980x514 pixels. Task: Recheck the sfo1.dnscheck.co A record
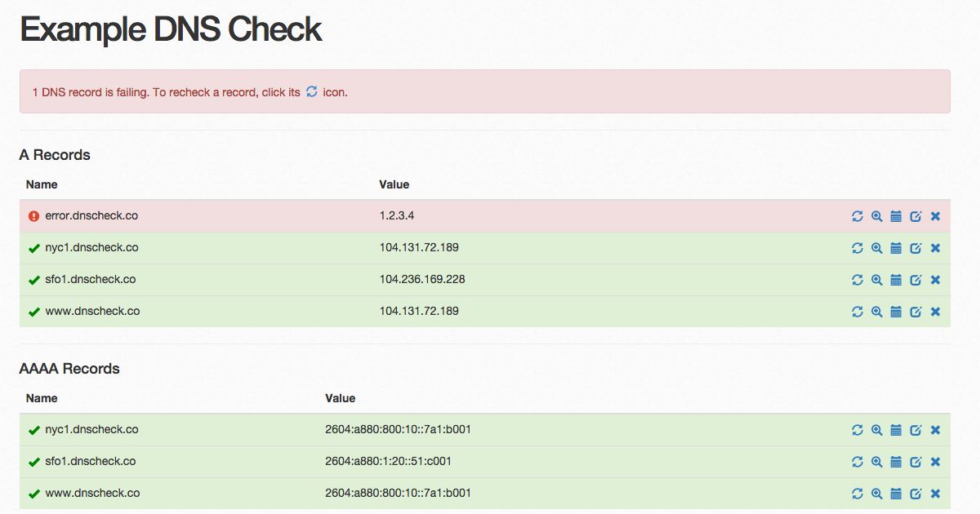click(857, 280)
